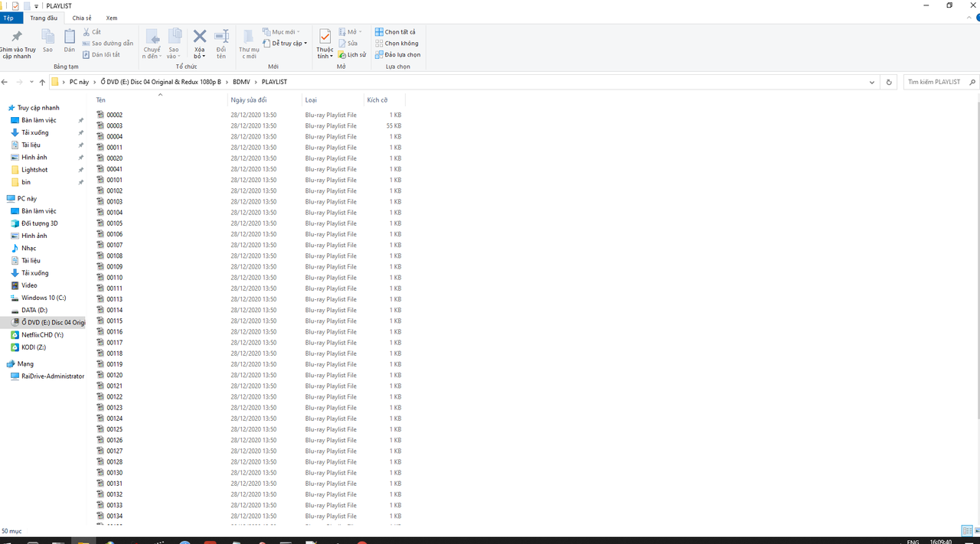Viewport: 980px width, 544px height.
Task: Open the Tệp file tab
Action: coord(8,18)
